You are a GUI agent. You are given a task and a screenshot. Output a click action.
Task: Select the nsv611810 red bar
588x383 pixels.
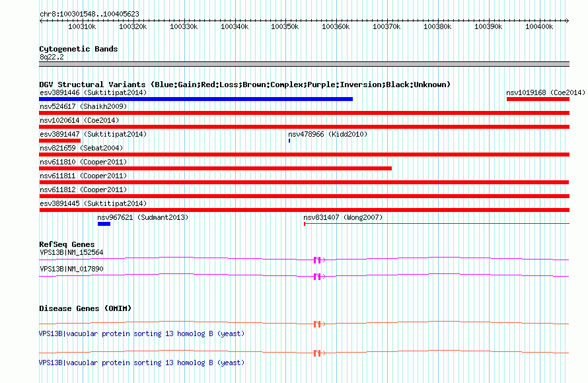tap(215, 168)
